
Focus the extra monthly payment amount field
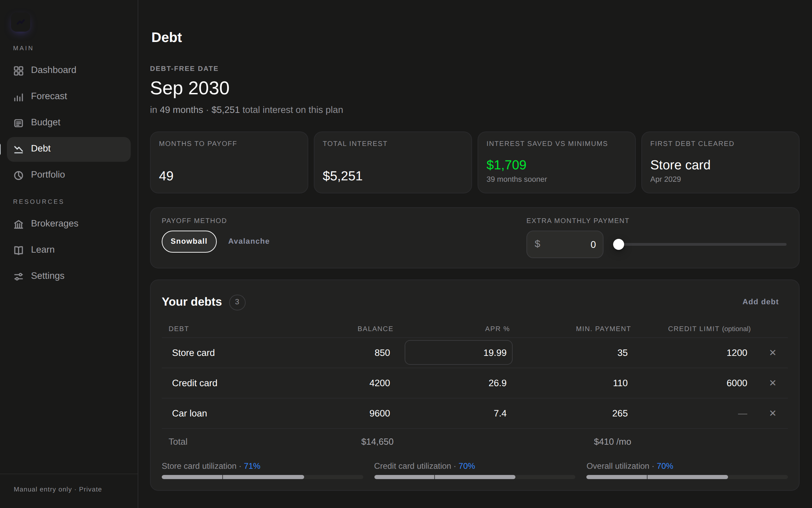click(565, 244)
